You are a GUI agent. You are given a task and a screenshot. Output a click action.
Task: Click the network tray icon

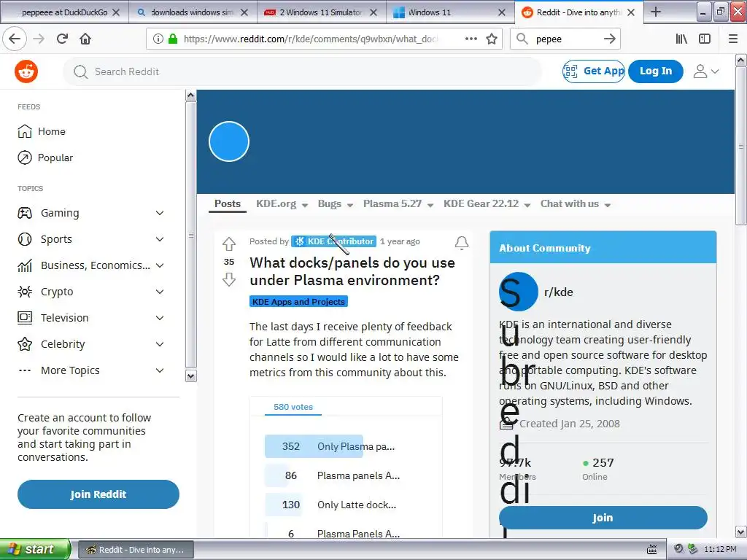[693, 549]
